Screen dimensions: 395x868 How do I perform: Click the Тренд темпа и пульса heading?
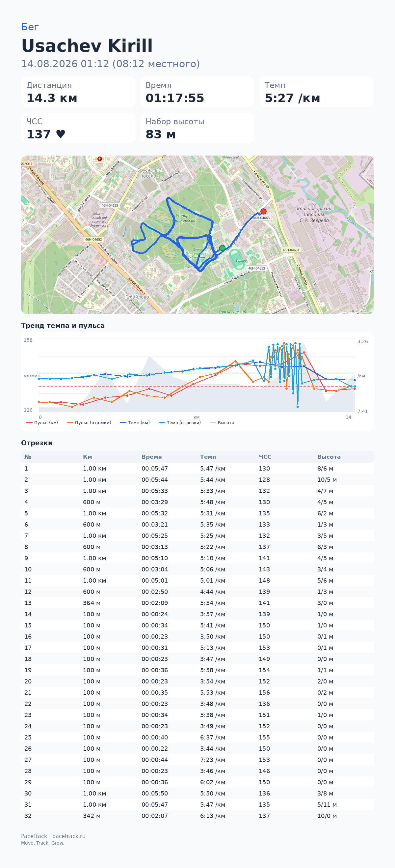63,326
